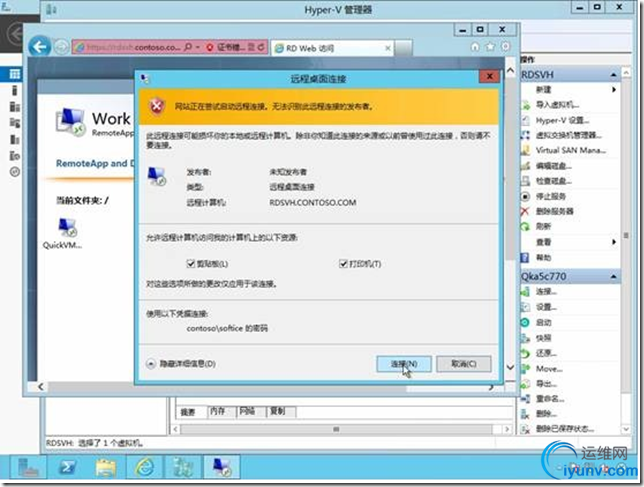
Task: Expand the 新建 submenu arrow
Action: tap(614, 90)
